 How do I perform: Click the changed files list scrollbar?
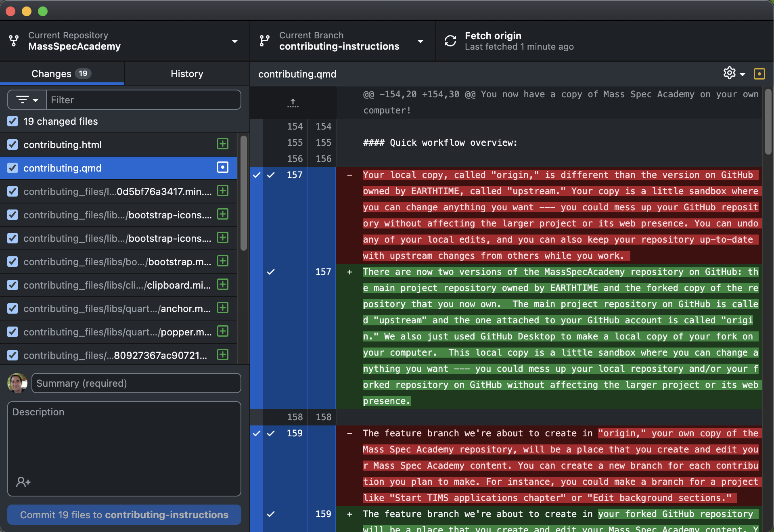(x=243, y=193)
